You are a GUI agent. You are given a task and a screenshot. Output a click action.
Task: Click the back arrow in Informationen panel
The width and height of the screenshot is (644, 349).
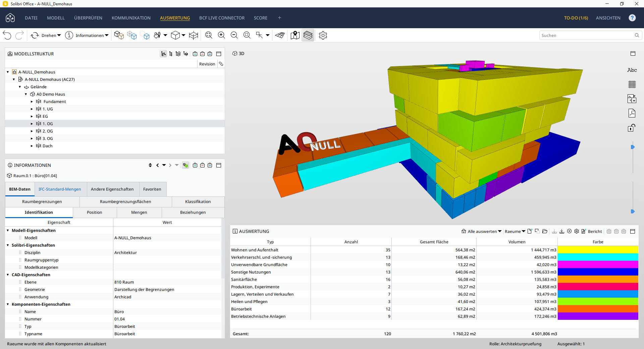(157, 165)
